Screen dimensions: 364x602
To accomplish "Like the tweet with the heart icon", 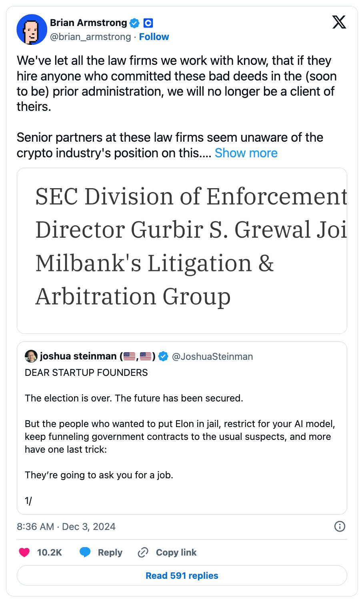I will pos(24,552).
